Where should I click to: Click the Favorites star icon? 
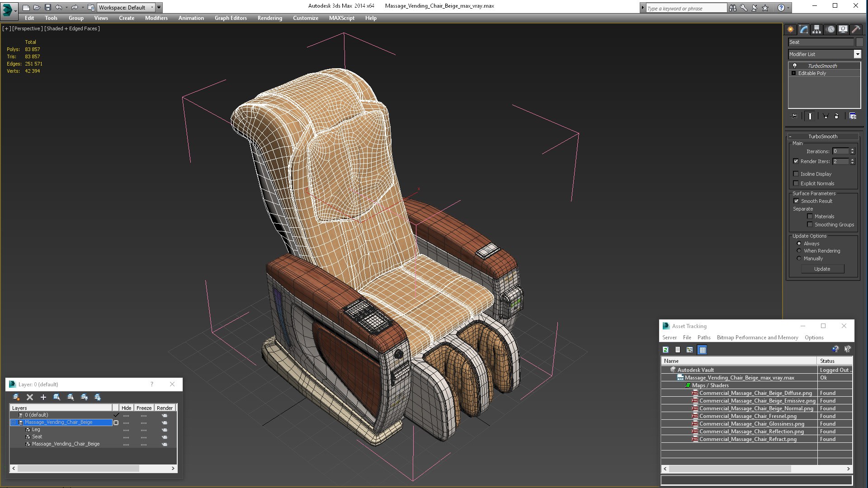point(765,8)
